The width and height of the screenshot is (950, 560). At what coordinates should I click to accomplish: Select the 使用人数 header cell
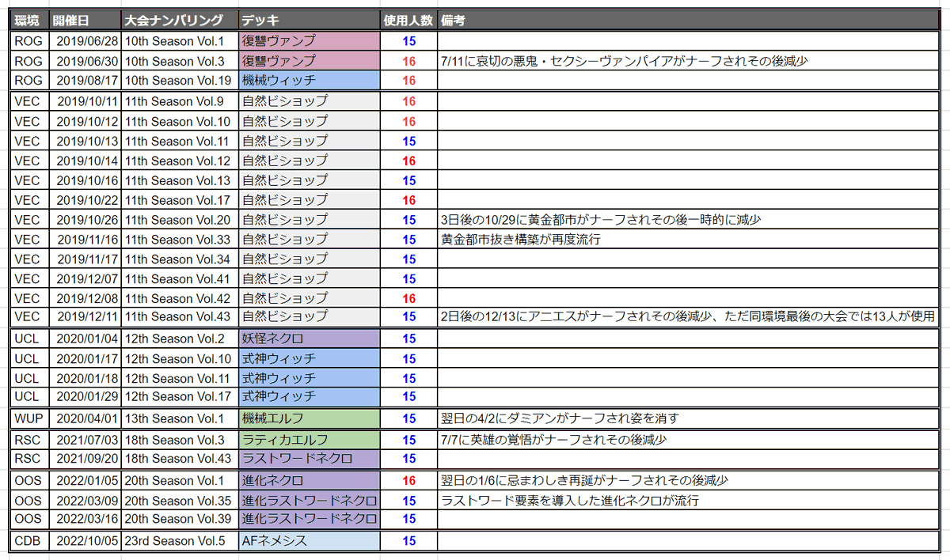coord(409,20)
